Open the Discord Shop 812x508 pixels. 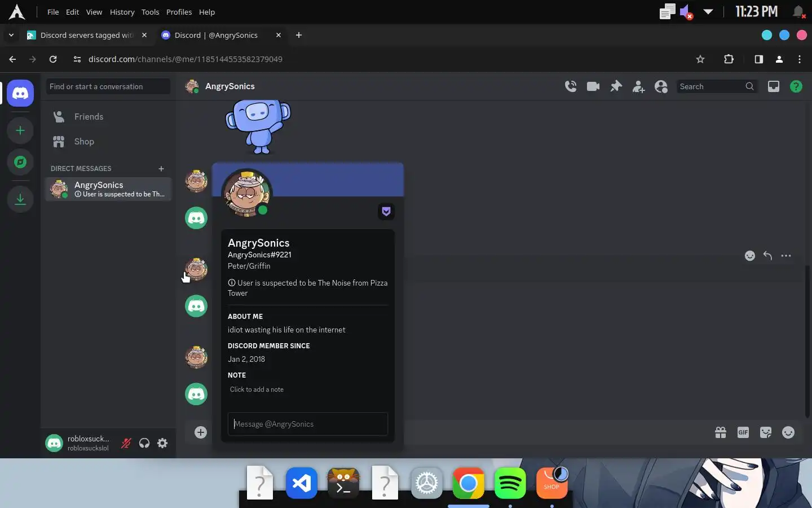tap(108, 142)
